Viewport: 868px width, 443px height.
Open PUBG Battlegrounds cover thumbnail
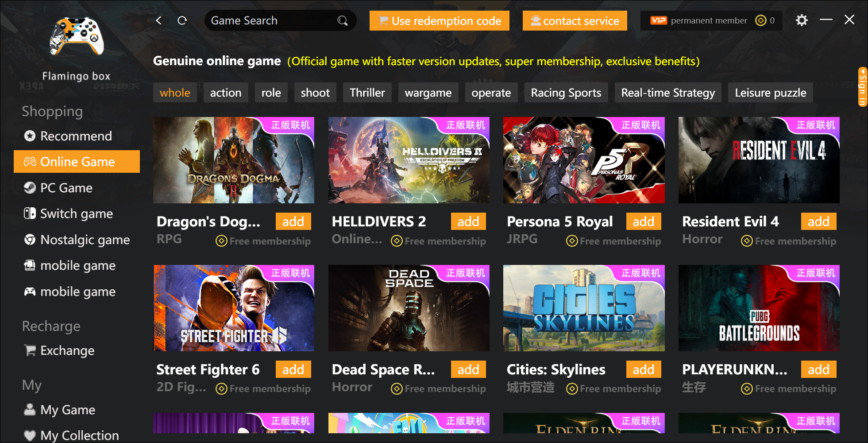tap(759, 308)
